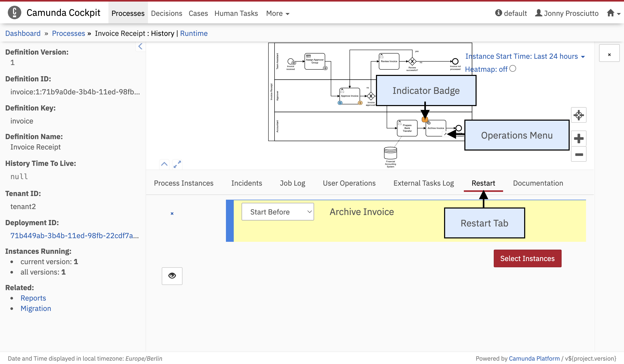Click the Camunda logo icon
This screenshot has height=364, width=624.
15,12
